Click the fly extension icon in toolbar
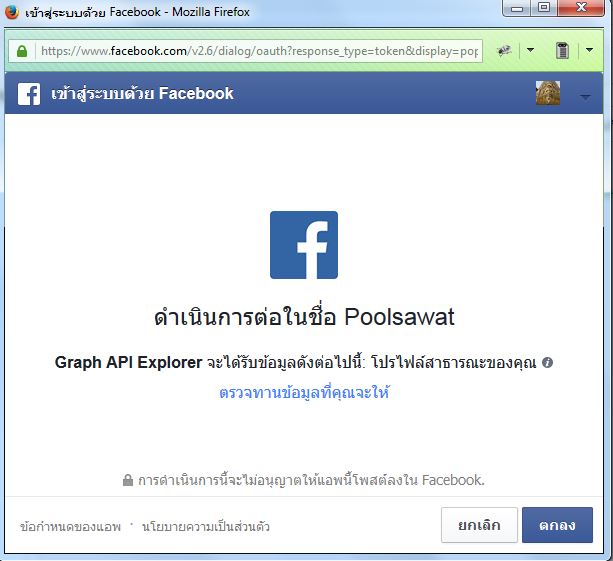The width and height of the screenshot is (613, 561). (504, 50)
